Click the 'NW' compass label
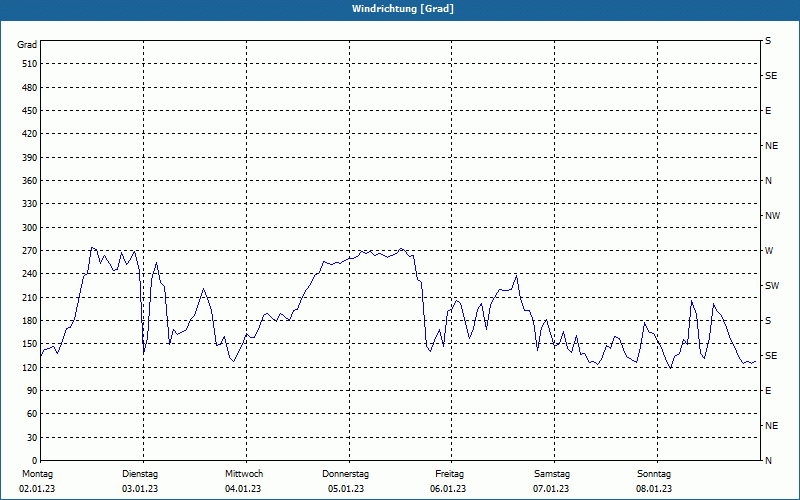This screenshot has width=800, height=500. (x=772, y=216)
